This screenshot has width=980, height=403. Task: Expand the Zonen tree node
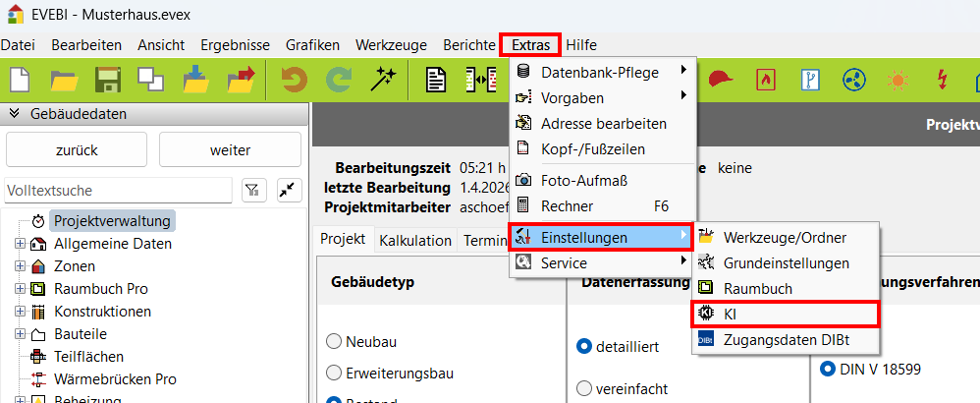coord(20,265)
